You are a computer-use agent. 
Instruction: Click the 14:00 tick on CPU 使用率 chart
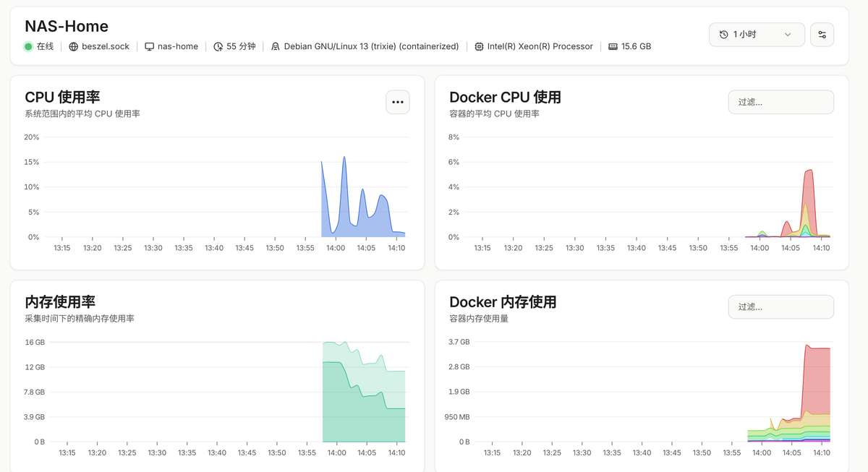pyautogui.click(x=336, y=248)
